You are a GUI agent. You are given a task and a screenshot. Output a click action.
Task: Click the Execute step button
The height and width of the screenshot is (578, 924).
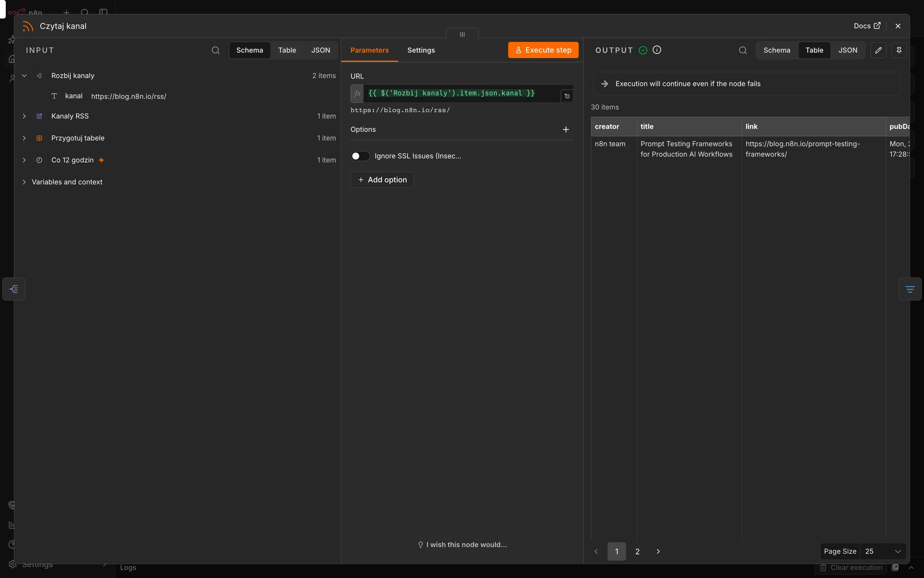tap(543, 50)
